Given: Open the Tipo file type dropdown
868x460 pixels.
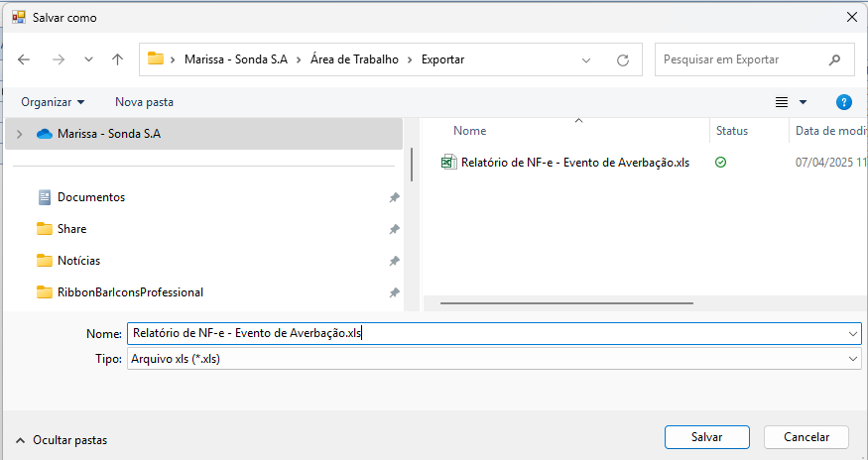Looking at the screenshot, I should [852, 359].
